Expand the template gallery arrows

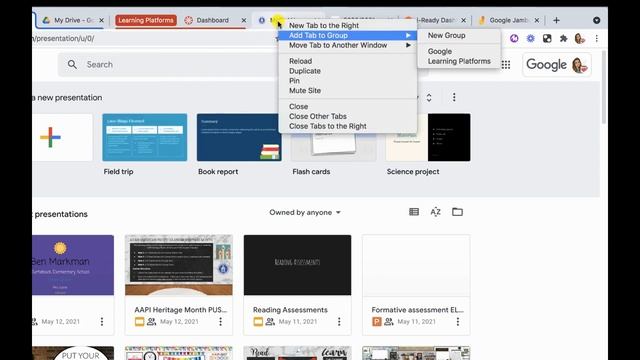pyautogui.click(x=429, y=98)
